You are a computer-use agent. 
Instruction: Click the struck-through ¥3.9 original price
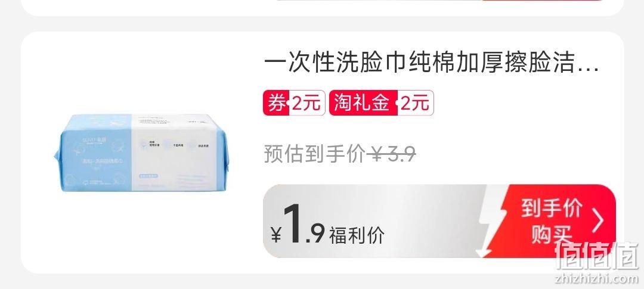[x=391, y=155]
